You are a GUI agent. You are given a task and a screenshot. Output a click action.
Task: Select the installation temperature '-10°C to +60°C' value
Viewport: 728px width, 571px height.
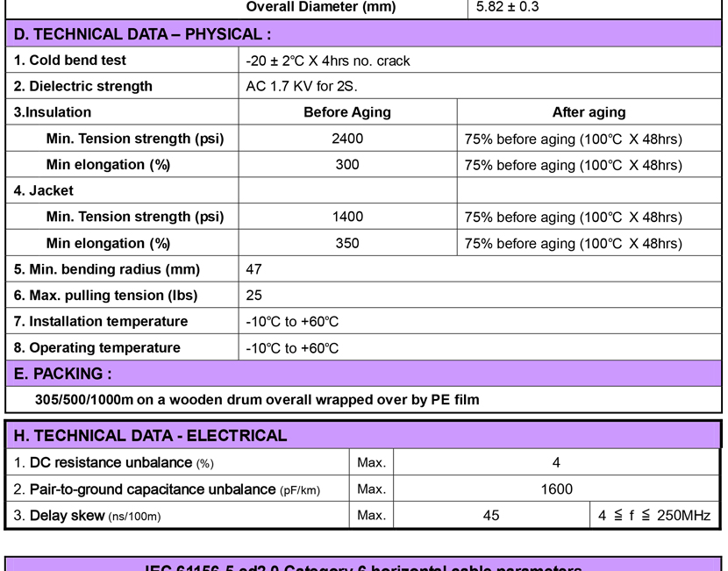[292, 322]
